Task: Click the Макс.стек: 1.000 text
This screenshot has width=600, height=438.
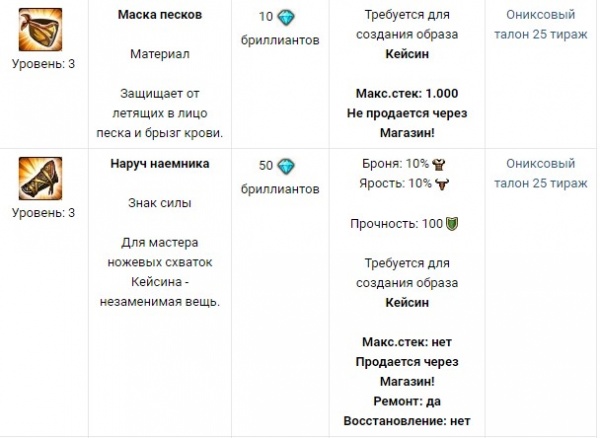Action: 404,93
